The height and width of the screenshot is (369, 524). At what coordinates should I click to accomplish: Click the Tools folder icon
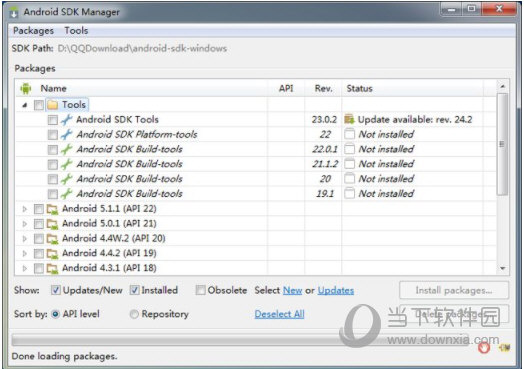click(52, 105)
